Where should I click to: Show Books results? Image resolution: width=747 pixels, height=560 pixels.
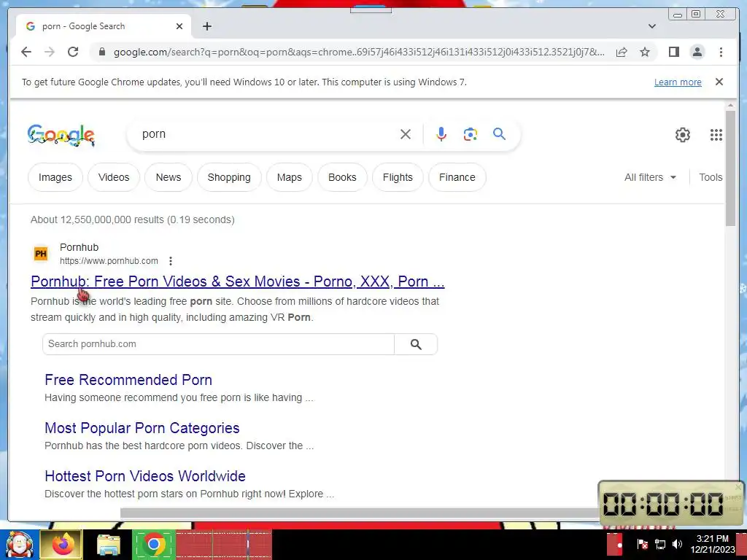pos(343,177)
